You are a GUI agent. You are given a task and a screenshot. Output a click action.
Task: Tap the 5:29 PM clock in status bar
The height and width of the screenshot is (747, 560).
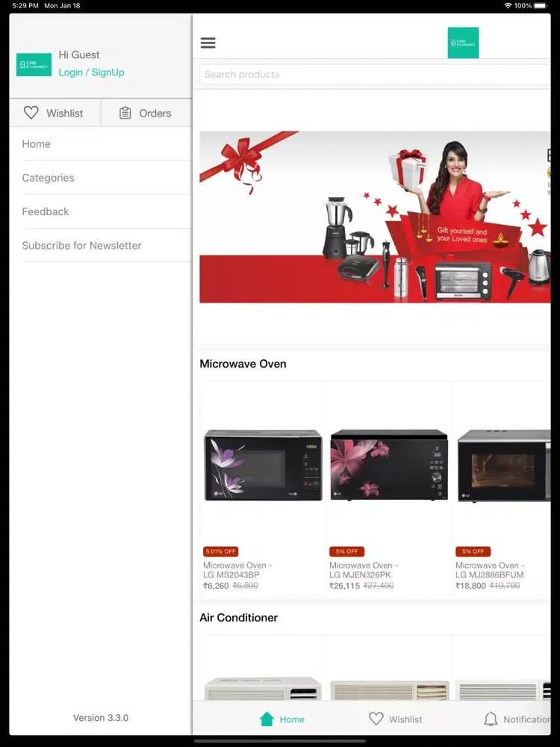coord(25,6)
